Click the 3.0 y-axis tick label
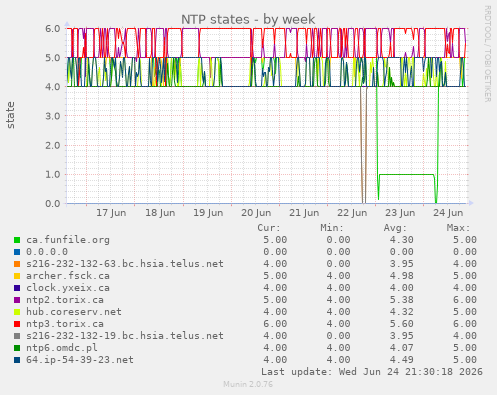 point(53,116)
